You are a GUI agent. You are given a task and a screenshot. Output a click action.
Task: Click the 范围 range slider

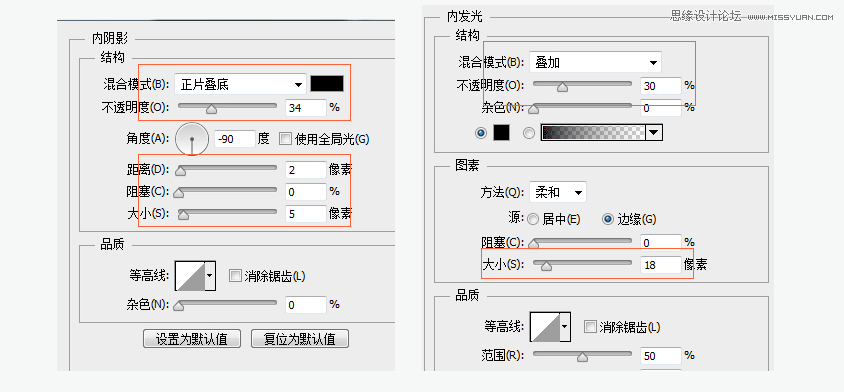tap(582, 355)
